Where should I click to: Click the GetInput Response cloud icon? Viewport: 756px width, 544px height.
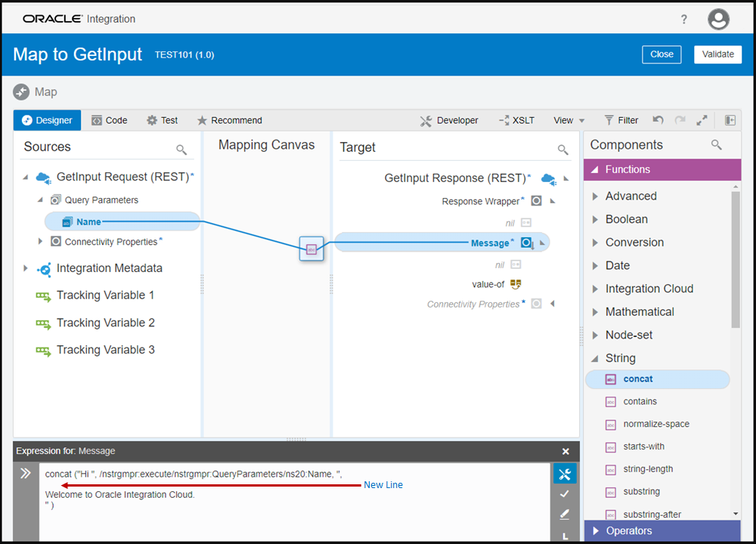point(549,179)
